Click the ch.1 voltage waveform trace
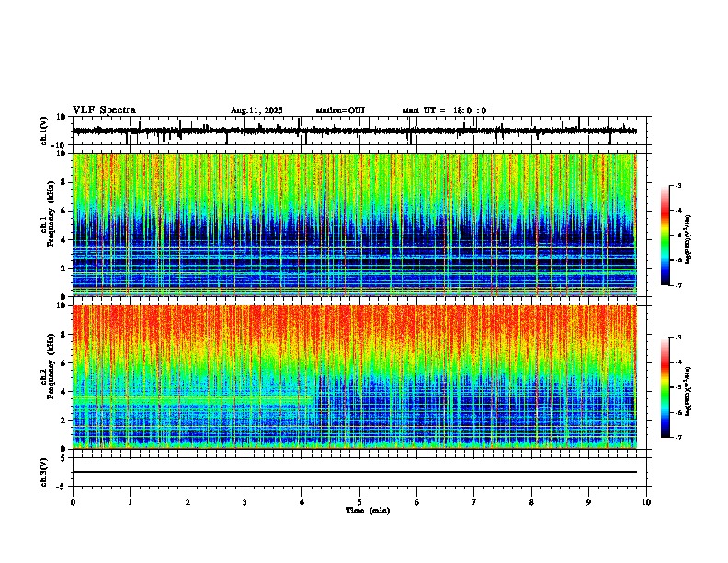 (x=354, y=131)
